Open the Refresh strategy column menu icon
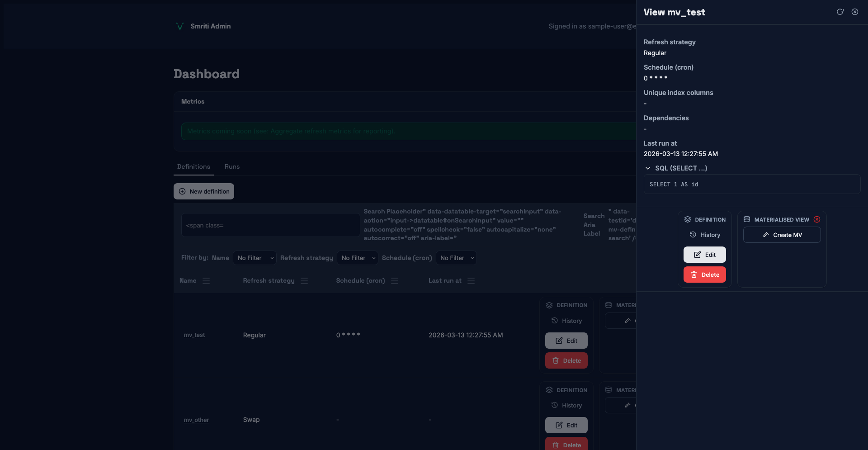The width and height of the screenshot is (868, 450). click(x=304, y=281)
